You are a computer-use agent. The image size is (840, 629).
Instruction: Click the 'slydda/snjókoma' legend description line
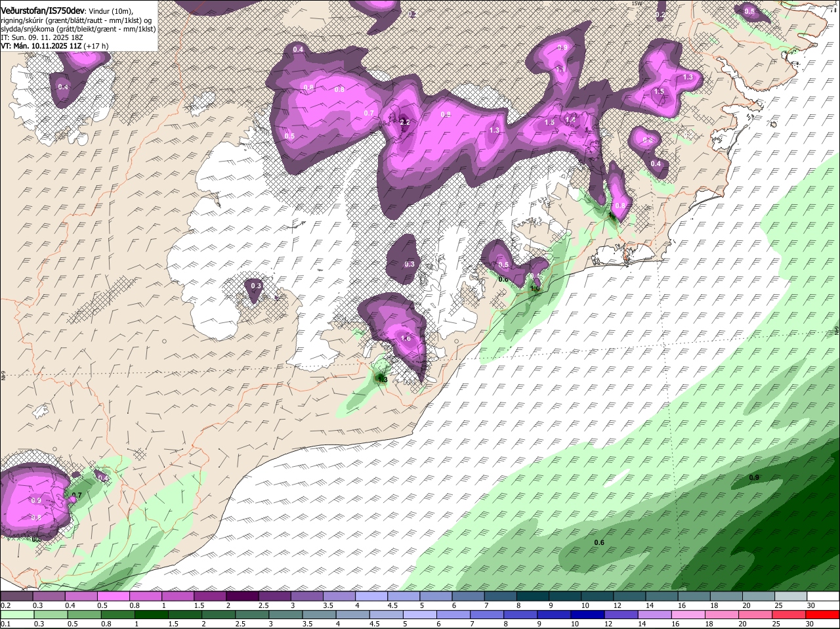pyautogui.click(x=78, y=29)
